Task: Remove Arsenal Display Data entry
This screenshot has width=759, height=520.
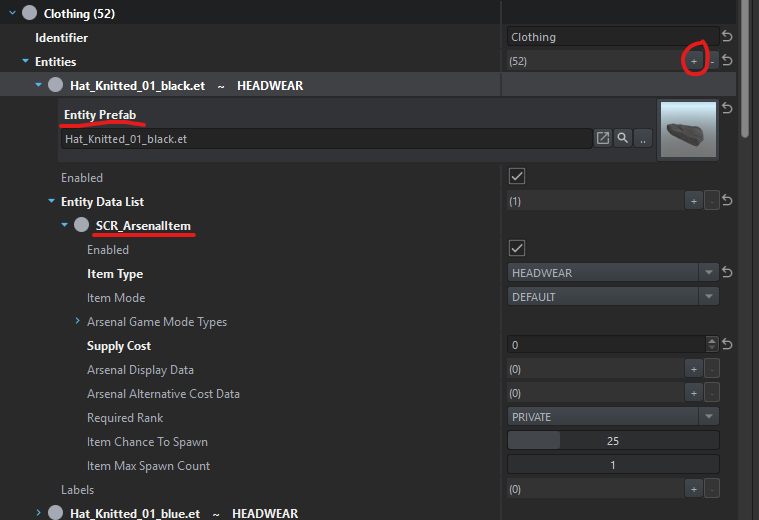Action: click(x=712, y=369)
